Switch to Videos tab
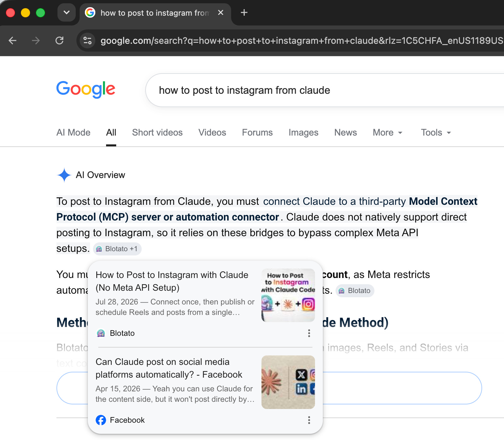The width and height of the screenshot is (504, 441). (212, 133)
